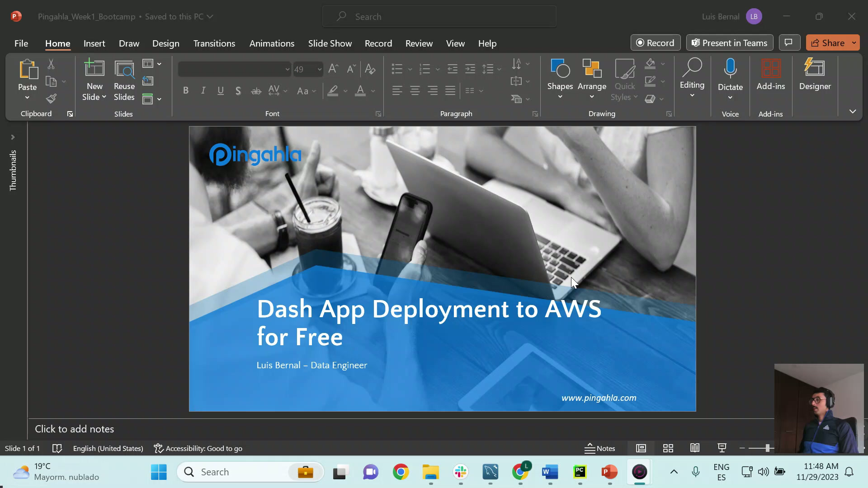Toggle Bold formatting

tap(185, 91)
